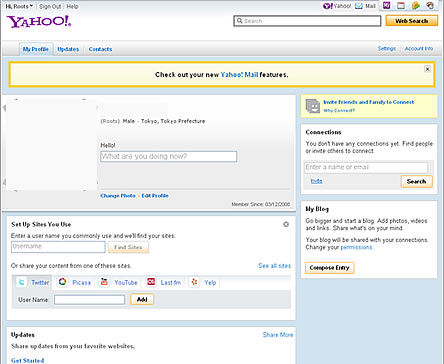The image size is (444, 364).
Task: Focus the top web search field
Action: [x=307, y=21]
